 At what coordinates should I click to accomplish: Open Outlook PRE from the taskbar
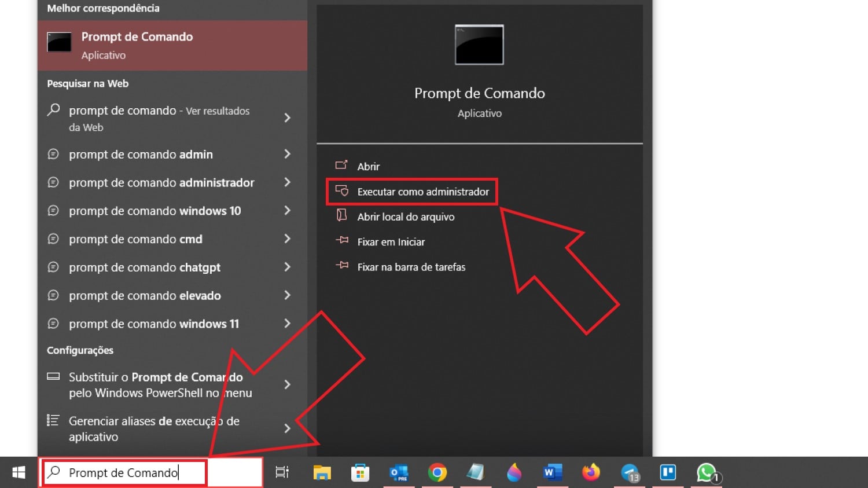click(399, 472)
